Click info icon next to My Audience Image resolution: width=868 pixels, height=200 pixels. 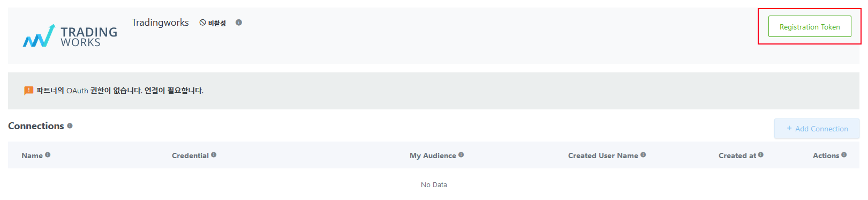coord(461,155)
